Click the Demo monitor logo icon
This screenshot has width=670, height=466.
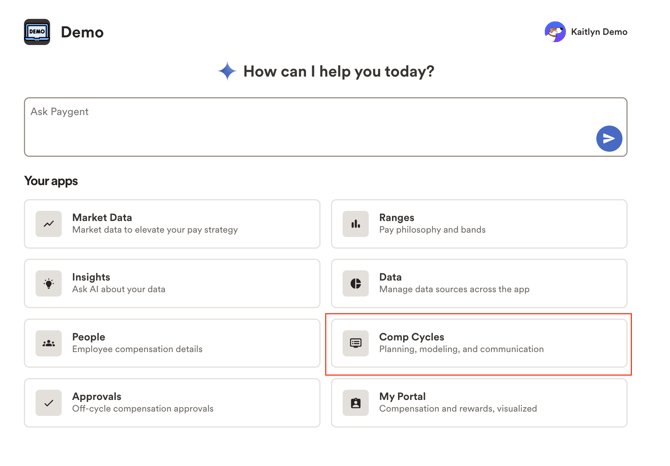37,32
